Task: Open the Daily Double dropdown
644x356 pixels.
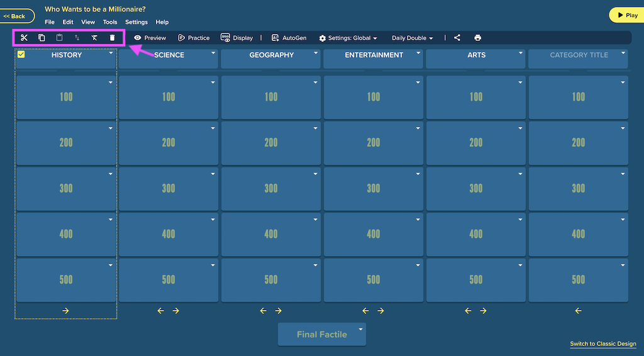Action: click(x=412, y=38)
